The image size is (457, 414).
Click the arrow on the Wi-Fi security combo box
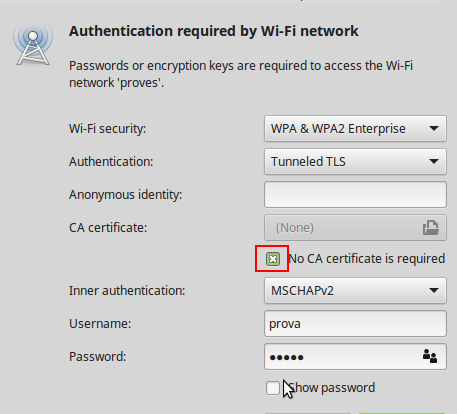point(434,128)
